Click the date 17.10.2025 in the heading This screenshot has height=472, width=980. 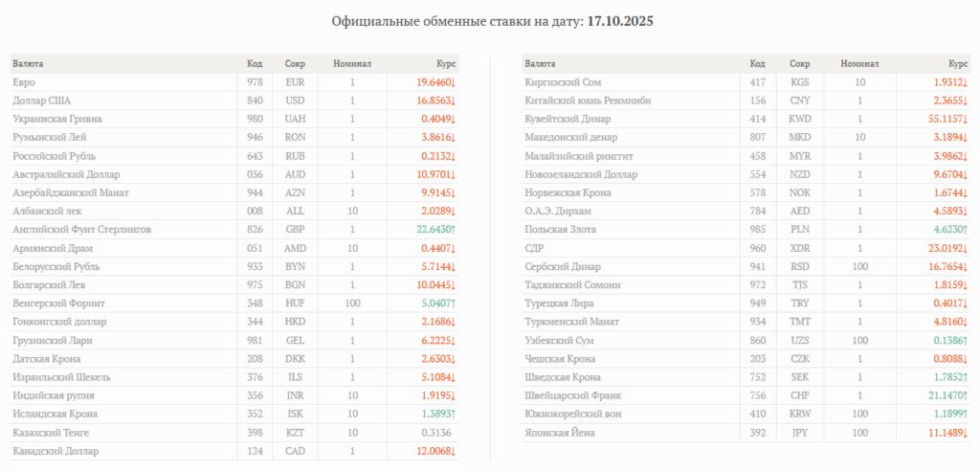[620, 20]
